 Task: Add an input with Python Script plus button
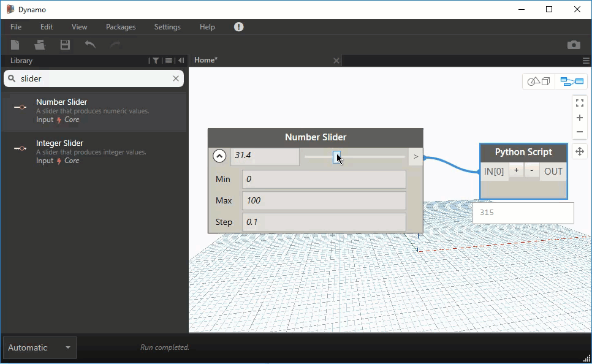(x=517, y=171)
